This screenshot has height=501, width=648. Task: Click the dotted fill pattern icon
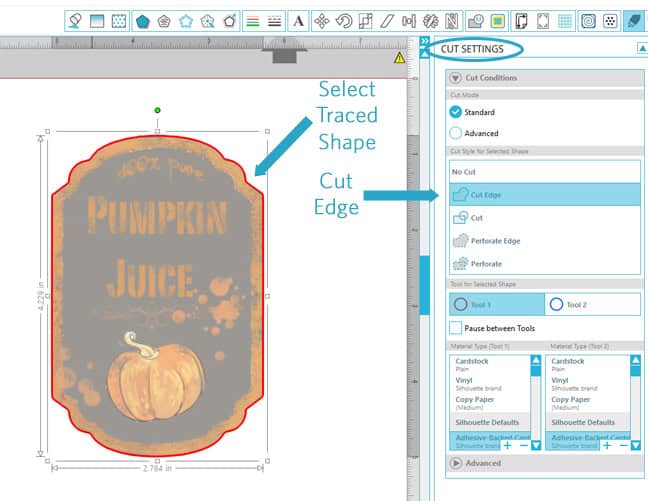[x=118, y=20]
